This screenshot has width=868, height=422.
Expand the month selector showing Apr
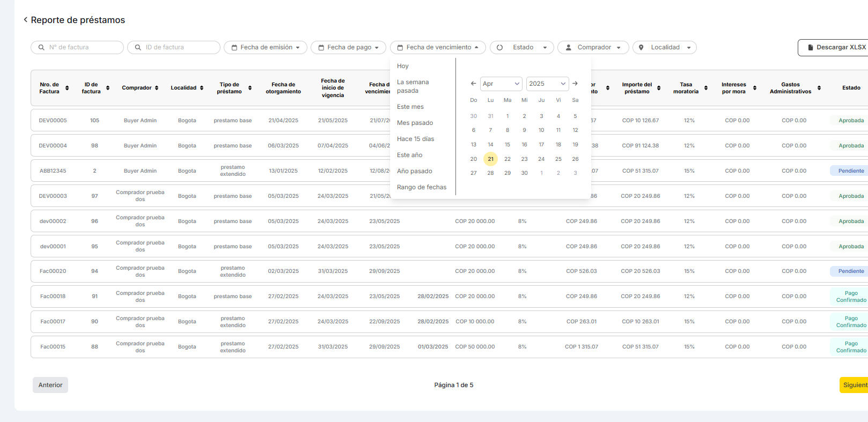point(501,84)
